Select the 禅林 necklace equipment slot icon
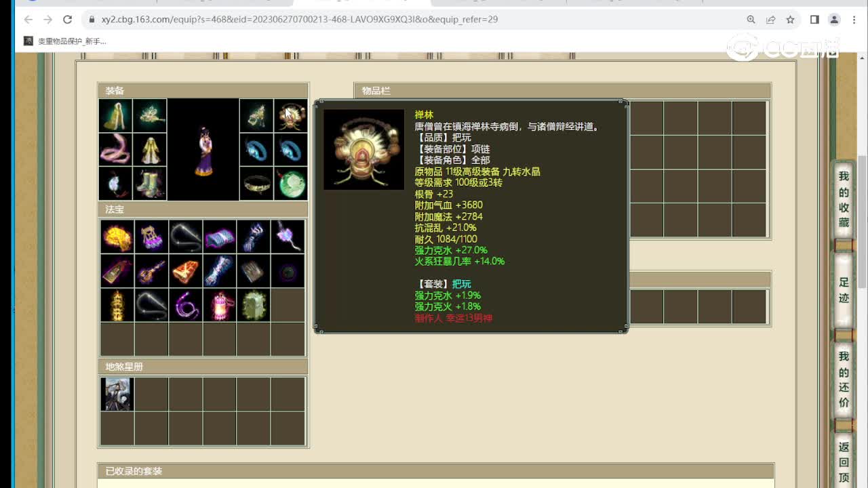The image size is (868, 488). 290,116
